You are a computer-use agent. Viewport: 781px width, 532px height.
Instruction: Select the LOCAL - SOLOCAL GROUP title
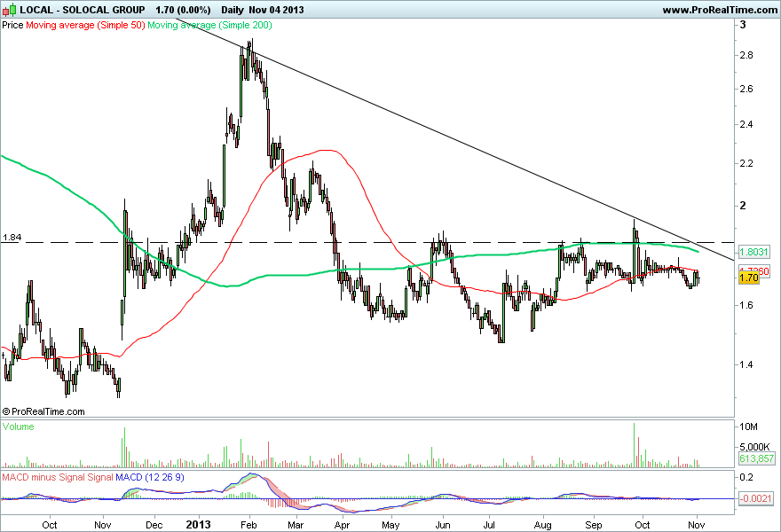(x=83, y=10)
